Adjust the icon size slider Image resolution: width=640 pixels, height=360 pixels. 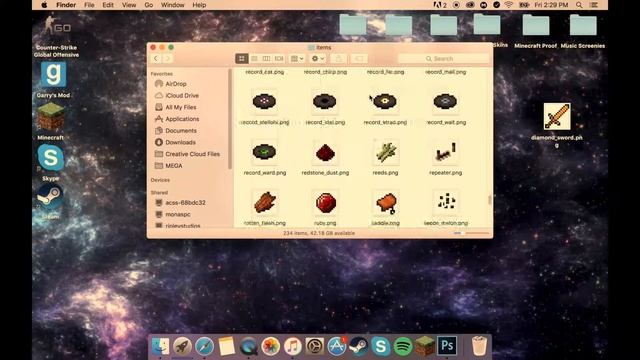point(471,233)
